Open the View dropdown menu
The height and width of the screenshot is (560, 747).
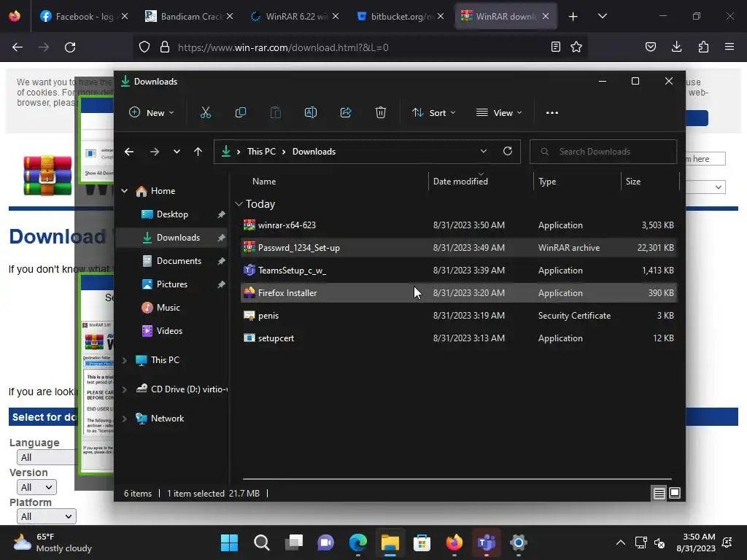pyautogui.click(x=499, y=113)
